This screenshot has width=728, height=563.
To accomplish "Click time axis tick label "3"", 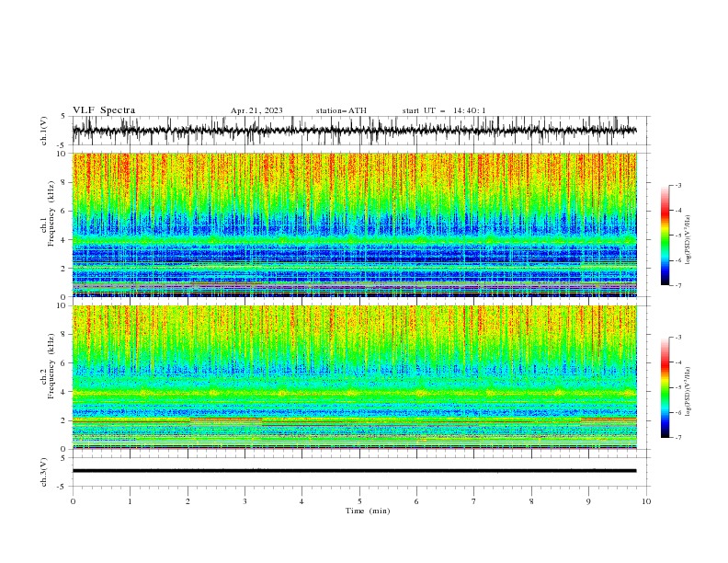I will pos(245,501).
